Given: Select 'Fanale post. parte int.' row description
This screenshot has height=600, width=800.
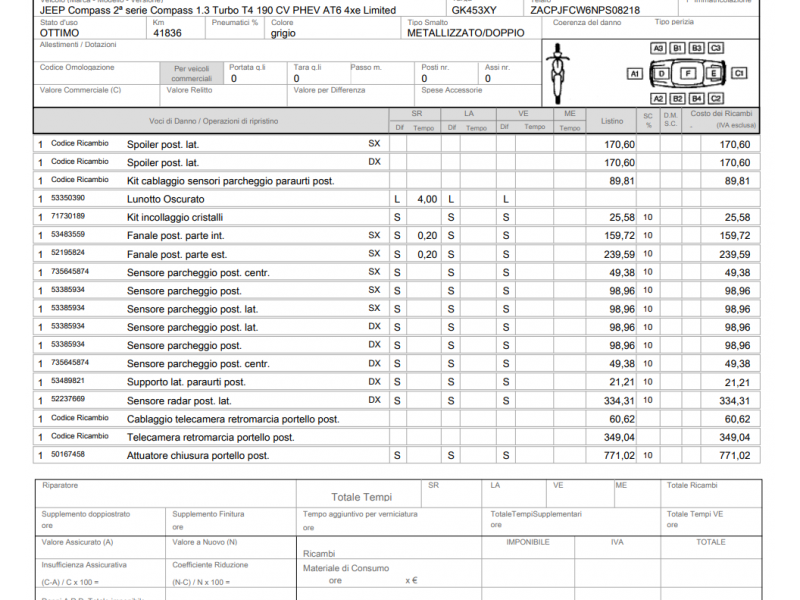Looking at the screenshot, I should pos(175,236).
